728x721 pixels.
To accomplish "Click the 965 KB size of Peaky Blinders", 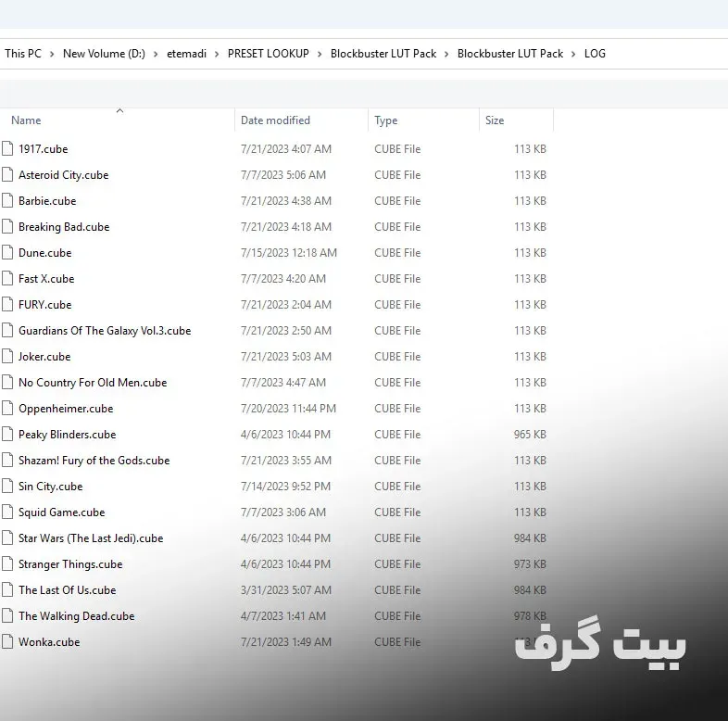I will [x=530, y=435].
